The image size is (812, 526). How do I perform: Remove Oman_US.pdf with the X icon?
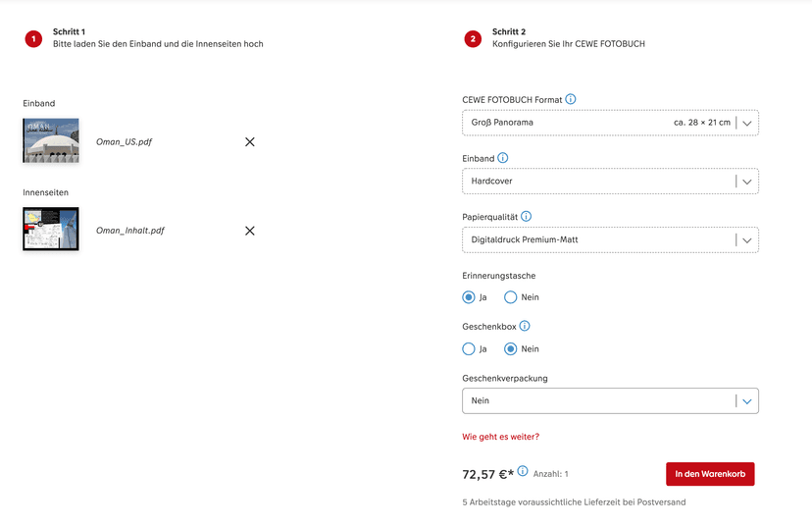coord(249,142)
